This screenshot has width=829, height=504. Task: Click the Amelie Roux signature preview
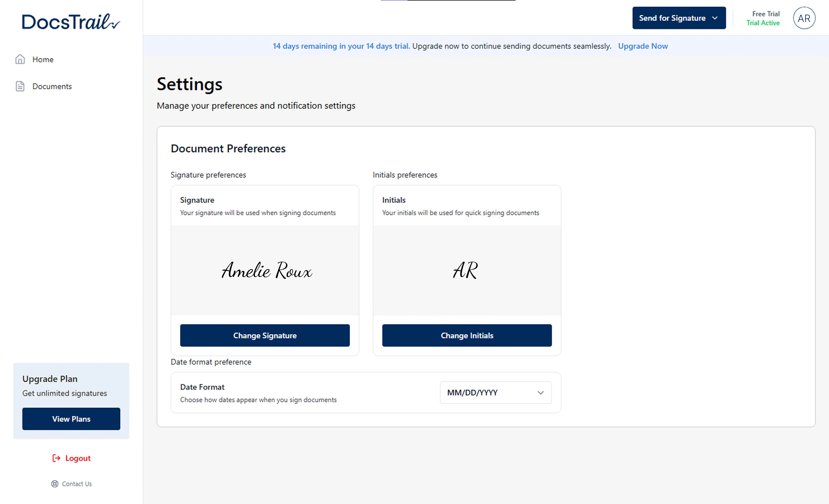pos(266,271)
